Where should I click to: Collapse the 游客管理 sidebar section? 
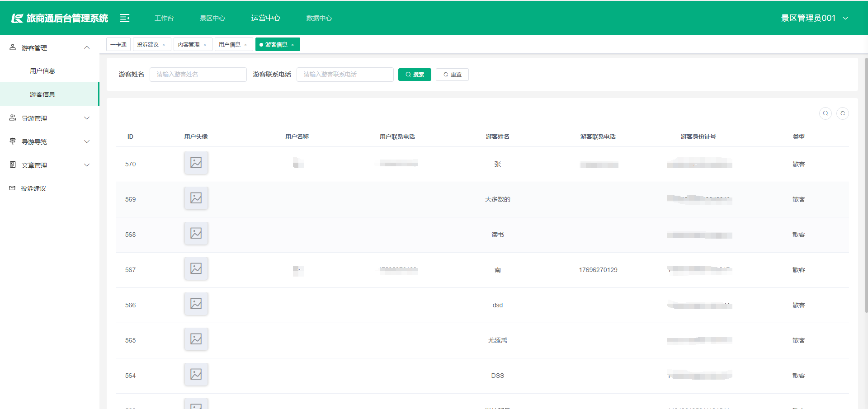87,47
